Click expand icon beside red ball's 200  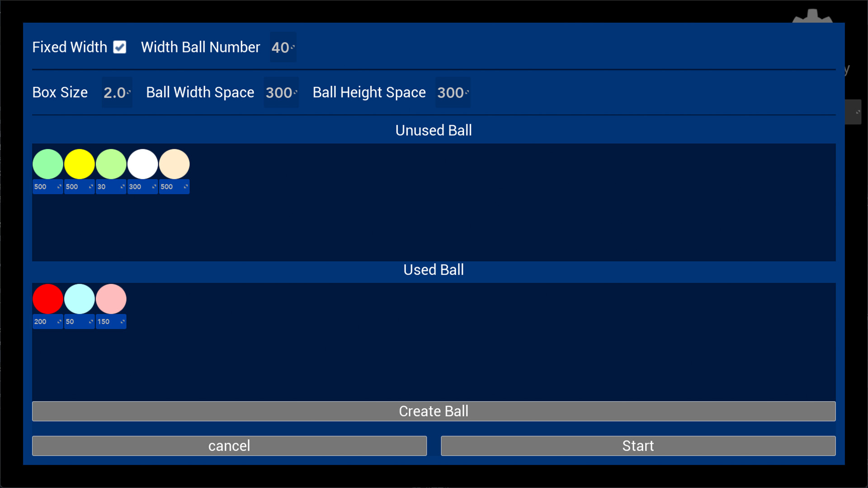click(59, 322)
